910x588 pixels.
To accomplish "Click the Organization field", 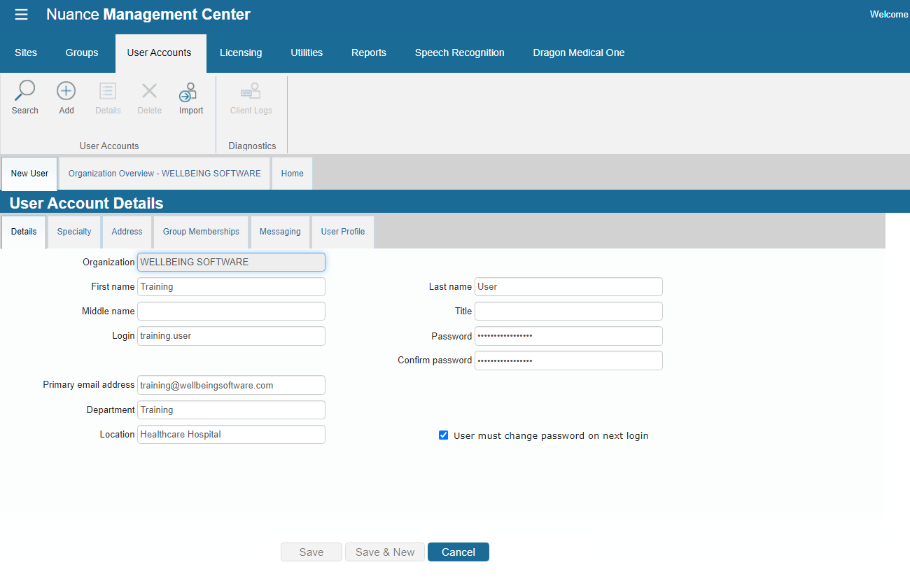I will pos(231,262).
